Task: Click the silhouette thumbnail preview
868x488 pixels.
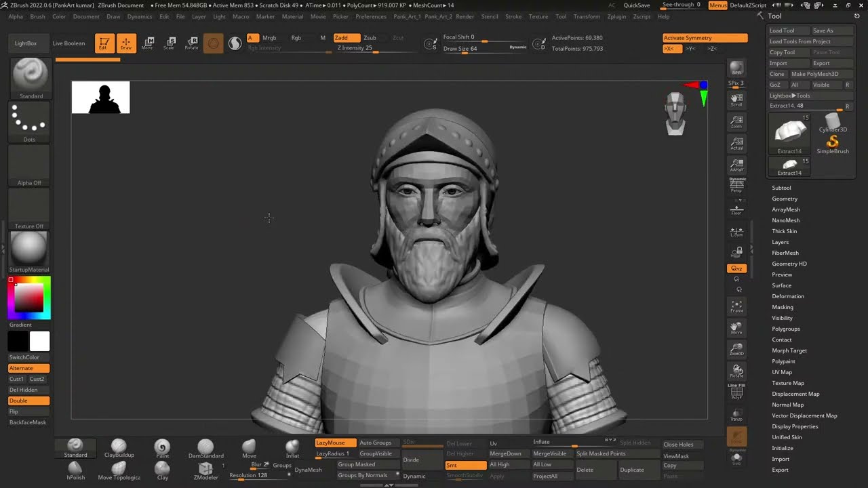Action: pos(100,98)
